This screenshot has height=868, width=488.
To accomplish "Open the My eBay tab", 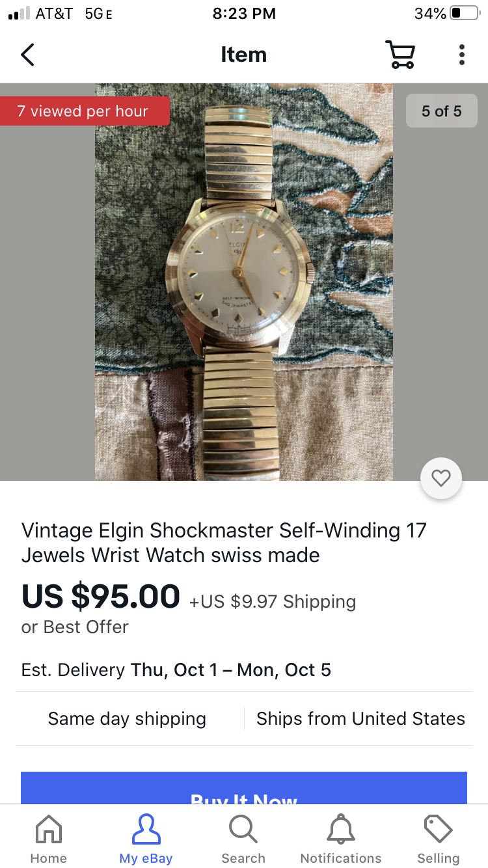I will (146, 839).
